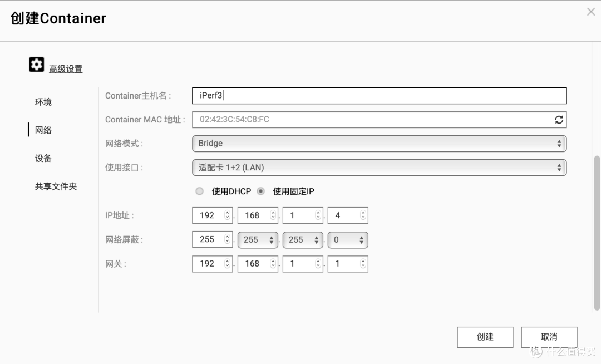Click the advanced settings gear icon
The image size is (601, 364).
pos(36,65)
